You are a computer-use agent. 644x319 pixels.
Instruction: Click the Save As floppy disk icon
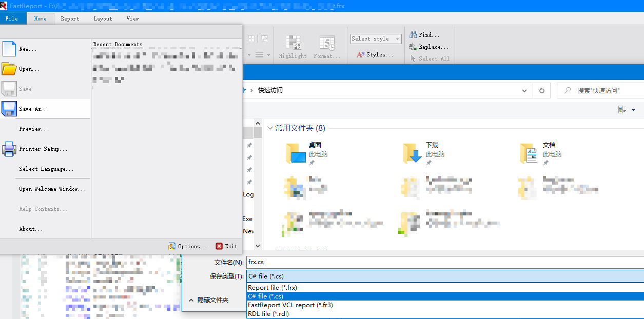coord(9,109)
